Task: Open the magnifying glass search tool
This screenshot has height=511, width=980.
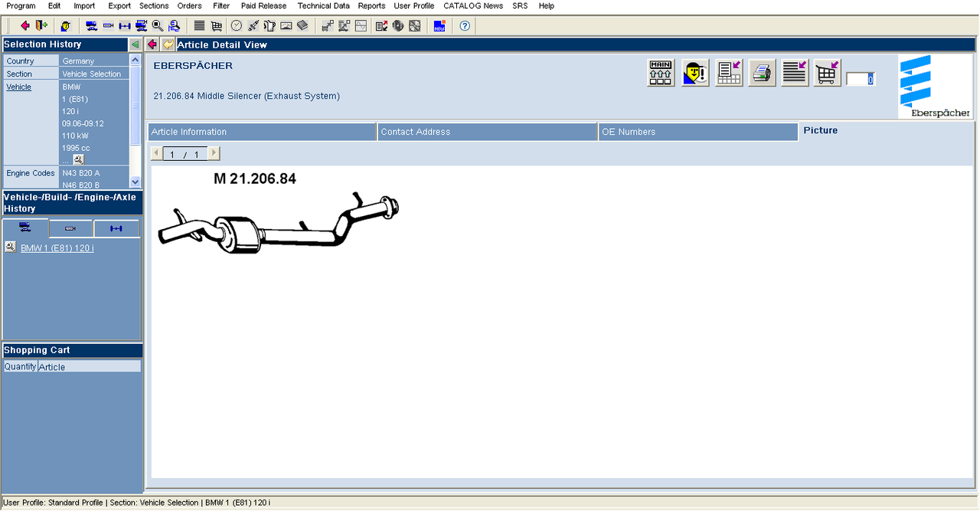Action: click(x=158, y=25)
